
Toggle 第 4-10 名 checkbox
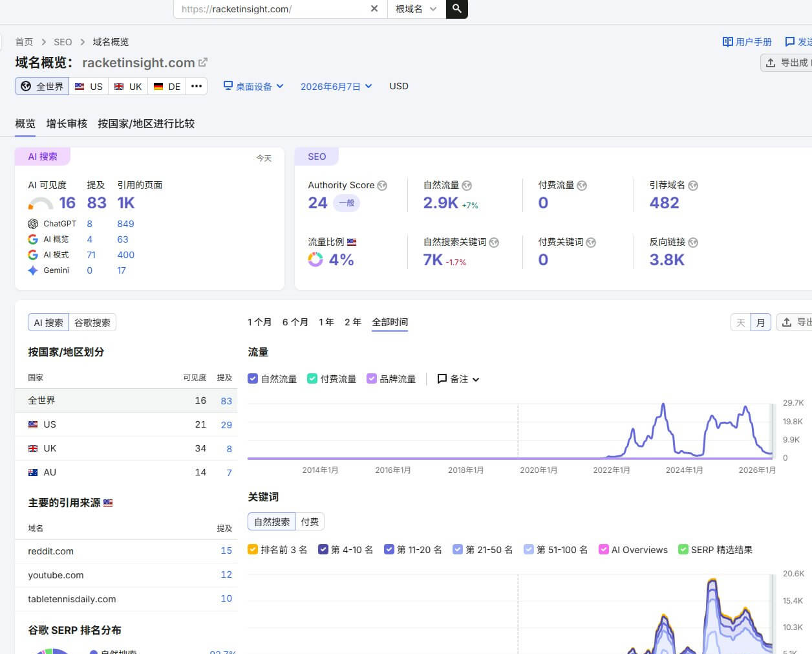click(323, 549)
